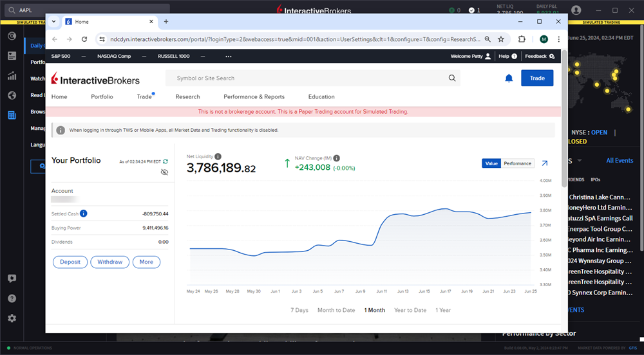Go back in browser
This screenshot has height=355, width=644.
[55, 39]
